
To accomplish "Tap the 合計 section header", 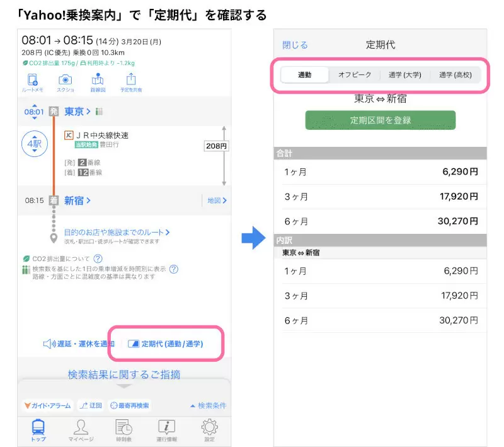I will 381,153.
